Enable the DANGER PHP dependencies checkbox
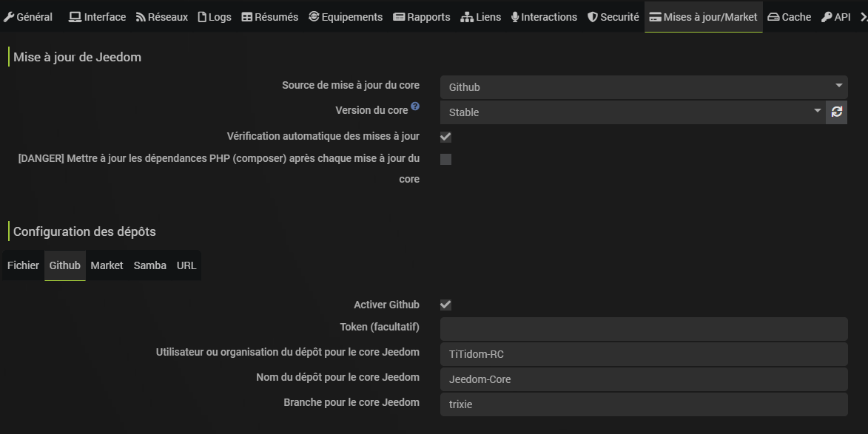 pyautogui.click(x=445, y=159)
